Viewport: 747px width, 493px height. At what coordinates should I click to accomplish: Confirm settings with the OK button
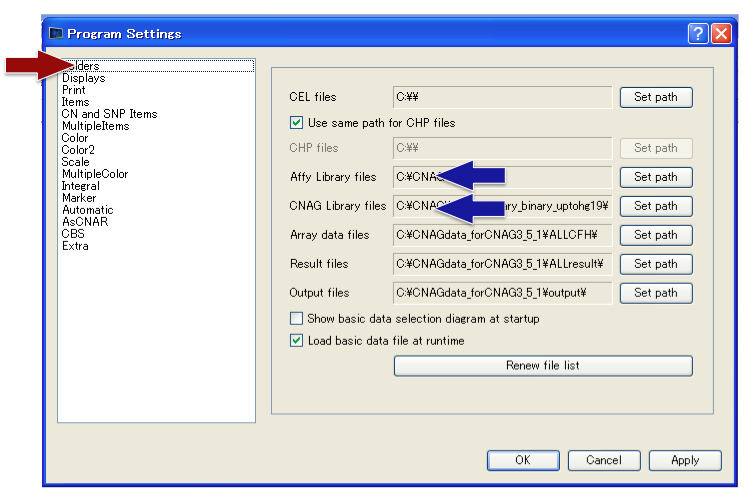click(523, 460)
